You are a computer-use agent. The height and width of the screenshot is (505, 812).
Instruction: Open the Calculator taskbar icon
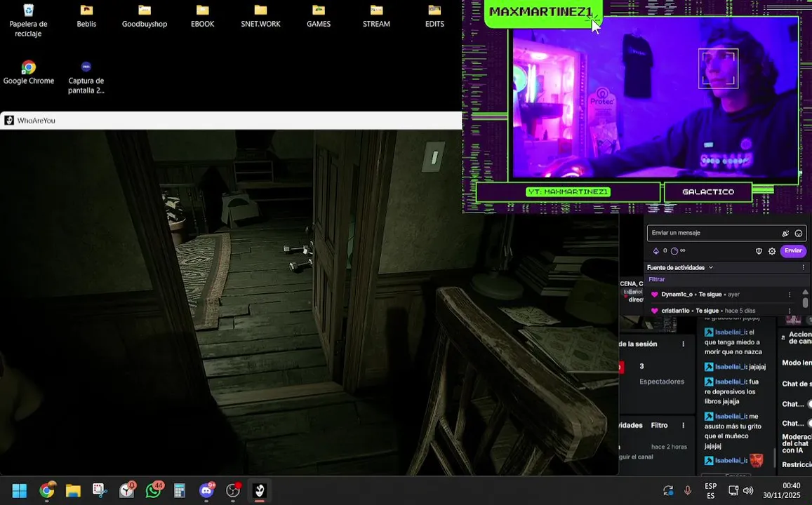pos(180,490)
